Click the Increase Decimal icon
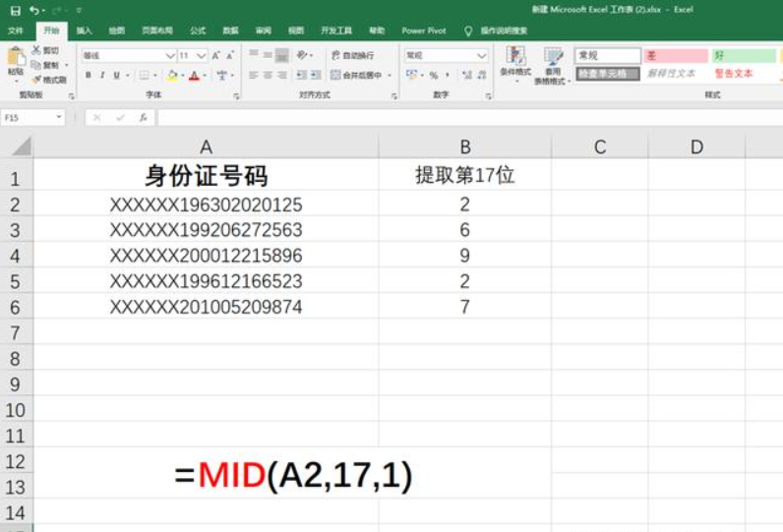The width and height of the screenshot is (783, 532). (x=467, y=75)
